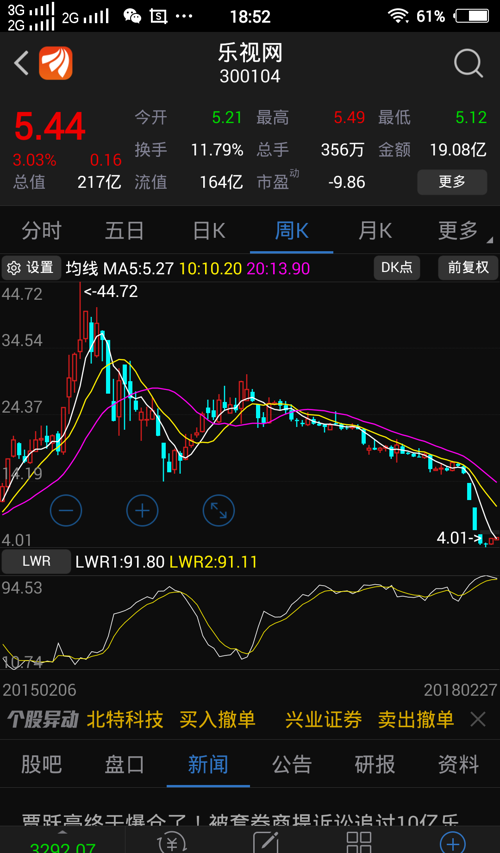Tap the magenta 20:13.90 MA value
The image size is (500, 853).
pyautogui.click(x=279, y=268)
